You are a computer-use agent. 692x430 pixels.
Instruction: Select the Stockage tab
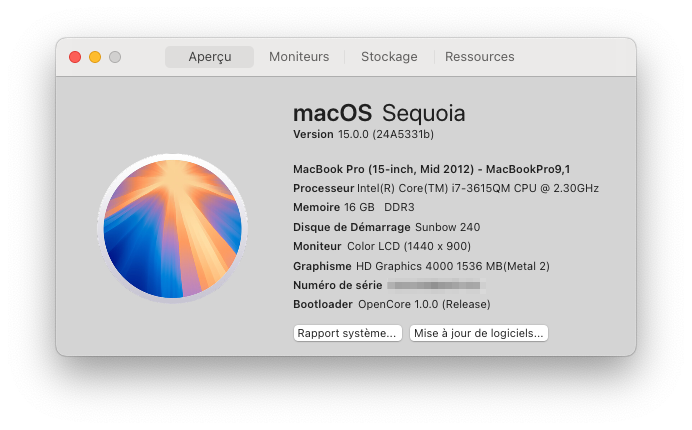click(389, 57)
